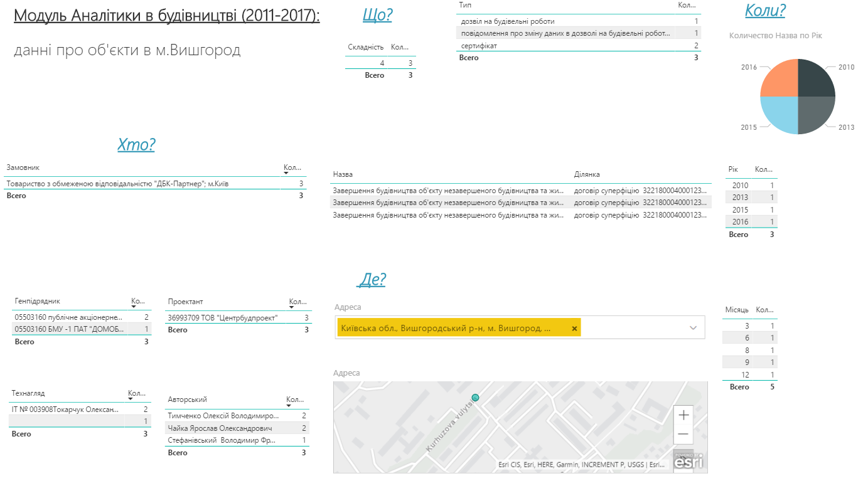Select row дозвіл на будівельні роботи
868x481 pixels.
pos(578,21)
